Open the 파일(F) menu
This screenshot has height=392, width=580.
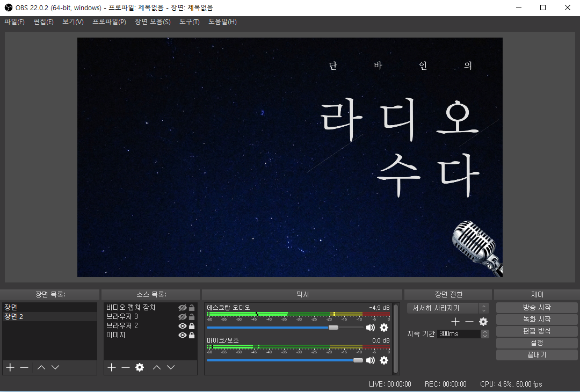point(15,22)
